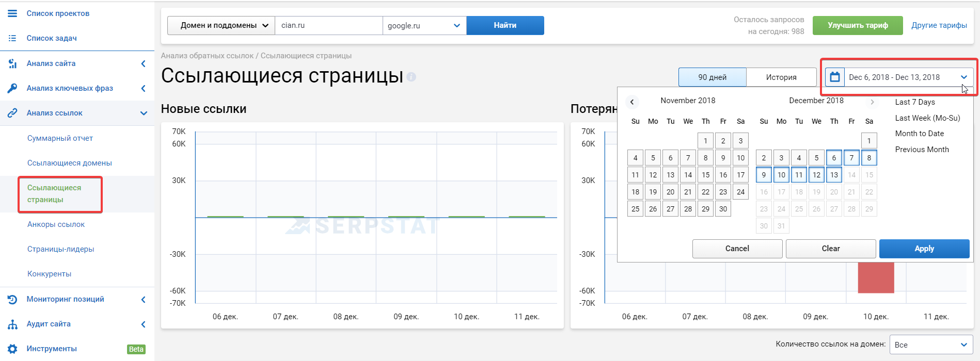Click the calendar icon in the date range picker
This screenshot has width=980, height=361.
[x=835, y=77]
